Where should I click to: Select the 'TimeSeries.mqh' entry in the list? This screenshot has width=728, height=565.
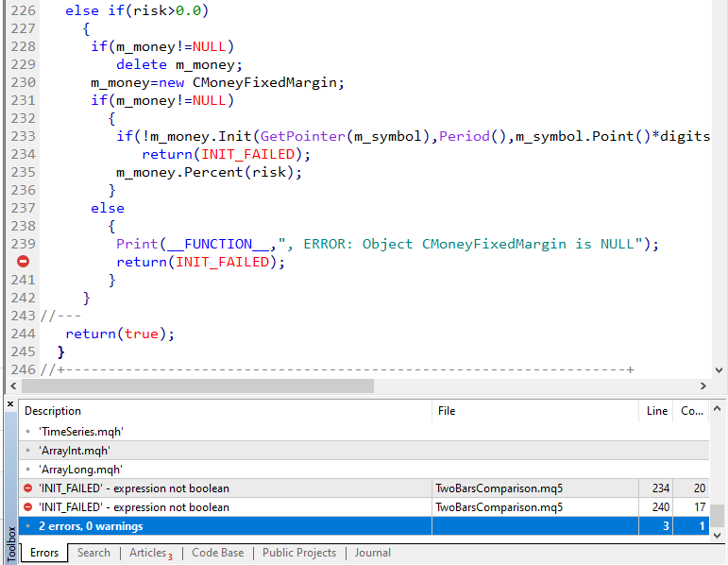point(81,432)
